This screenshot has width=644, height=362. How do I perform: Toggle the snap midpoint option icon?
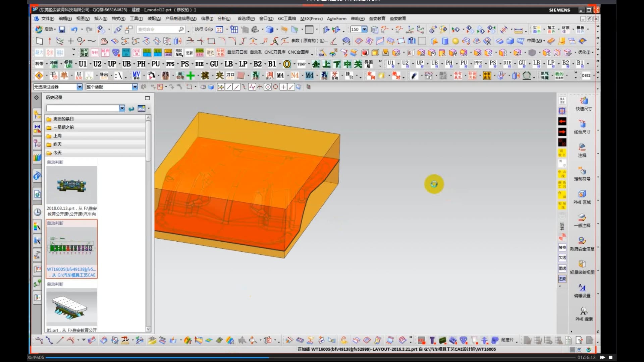click(x=236, y=87)
